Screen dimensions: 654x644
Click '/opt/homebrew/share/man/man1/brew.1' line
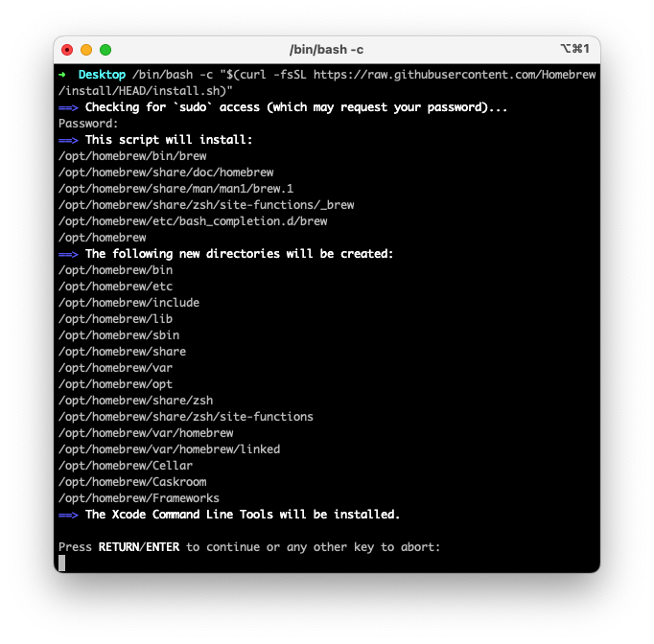pos(176,189)
